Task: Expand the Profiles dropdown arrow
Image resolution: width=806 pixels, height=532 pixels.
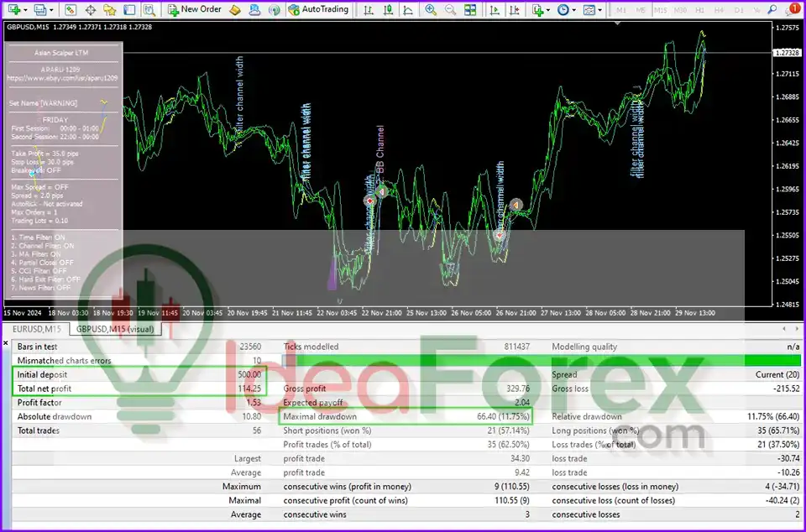Action: 51,10
